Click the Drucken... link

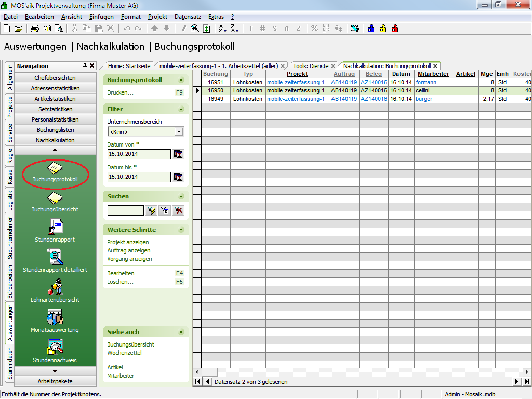click(120, 92)
